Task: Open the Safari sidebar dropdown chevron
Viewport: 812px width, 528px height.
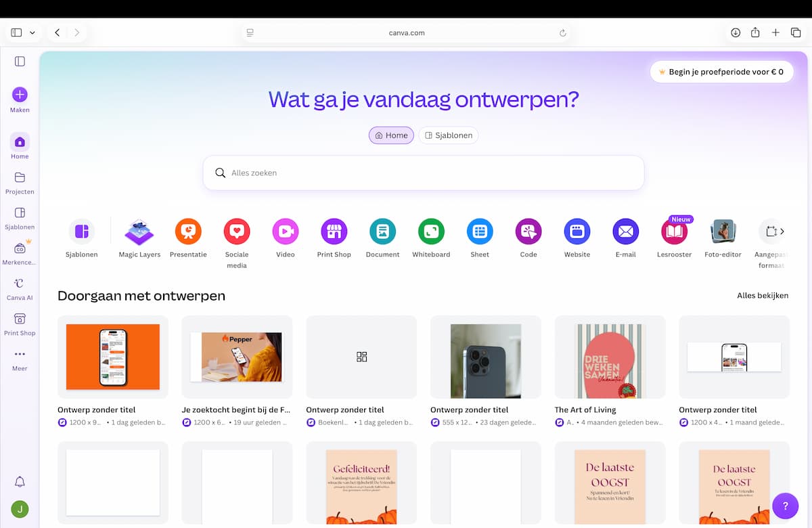Action: (x=32, y=32)
